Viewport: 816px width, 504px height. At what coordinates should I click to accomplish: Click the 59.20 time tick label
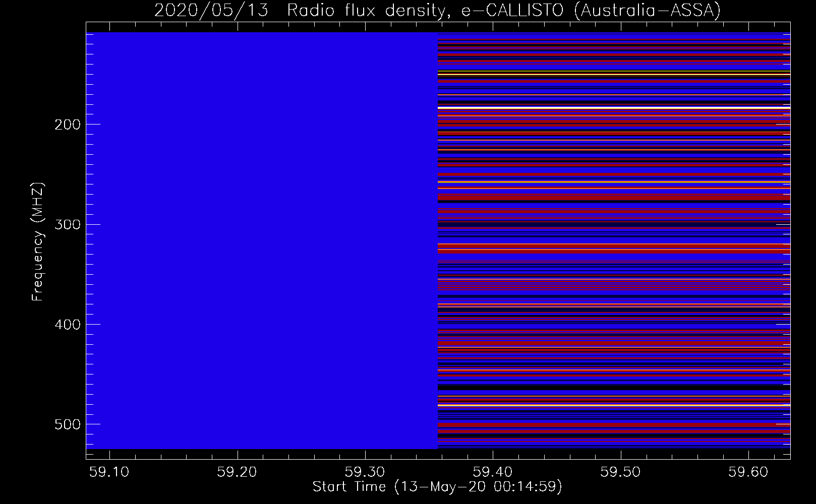point(237,472)
